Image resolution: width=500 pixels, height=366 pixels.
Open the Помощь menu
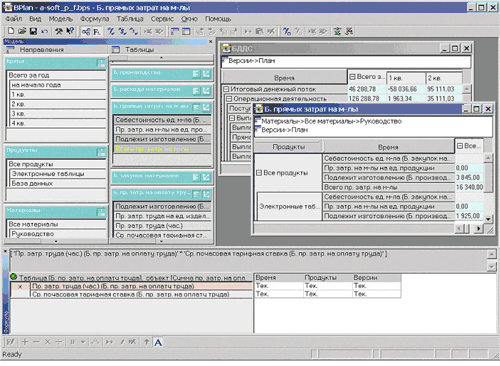(x=218, y=19)
